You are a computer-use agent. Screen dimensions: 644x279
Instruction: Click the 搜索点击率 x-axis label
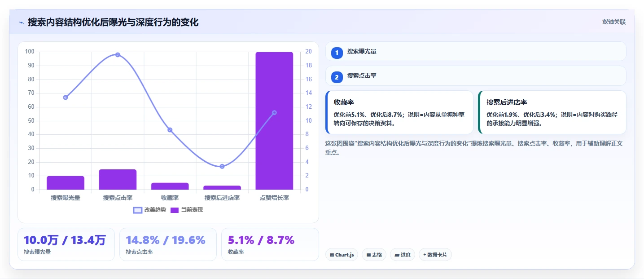[118, 198]
